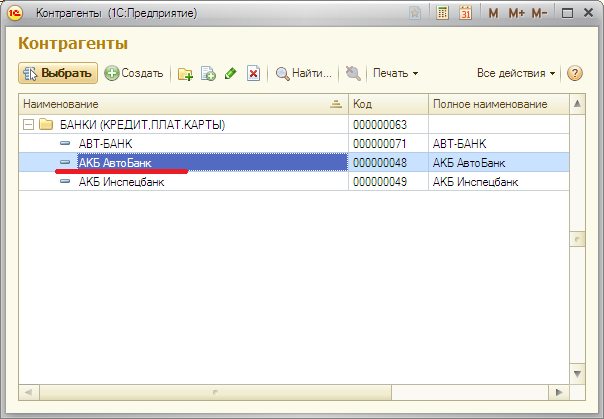Screen dimensions: 604x419
Task: Select the АКБ Инспецбанк row
Action: pyautogui.click(x=121, y=181)
